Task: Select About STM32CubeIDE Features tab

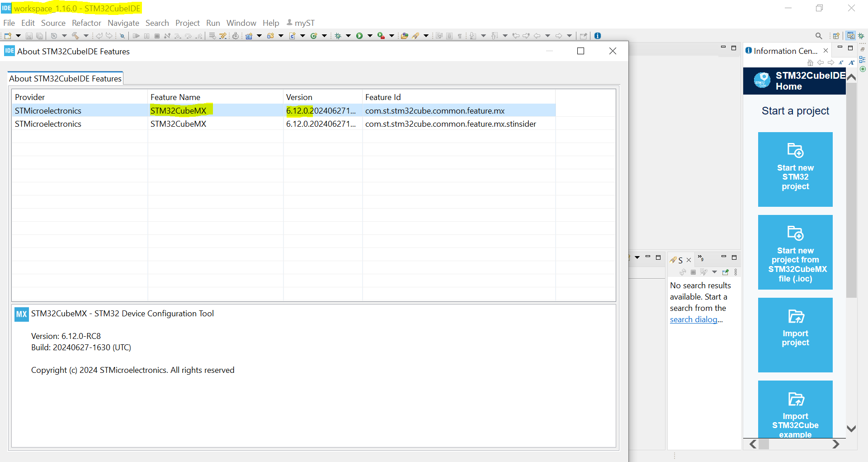Action: pyautogui.click(x=65, y=78)
